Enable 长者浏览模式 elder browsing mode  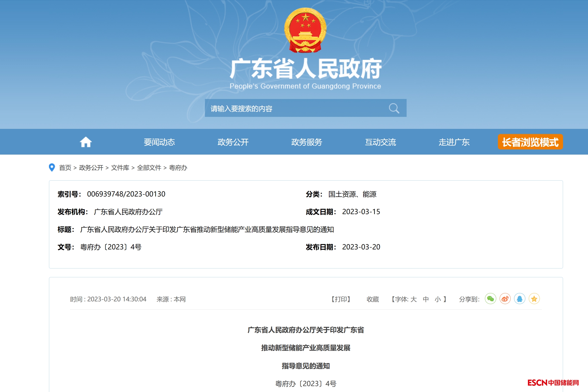(530, 142)
